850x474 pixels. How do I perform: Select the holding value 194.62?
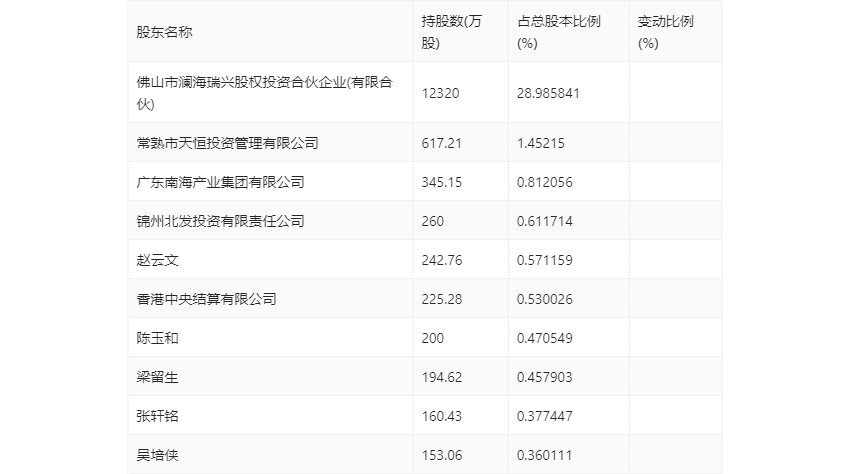441,377
